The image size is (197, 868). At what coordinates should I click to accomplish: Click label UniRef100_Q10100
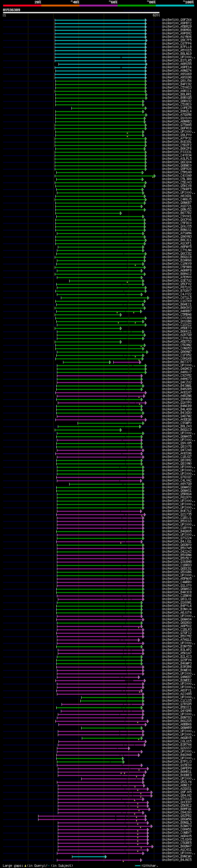click(x=177, y=118)
